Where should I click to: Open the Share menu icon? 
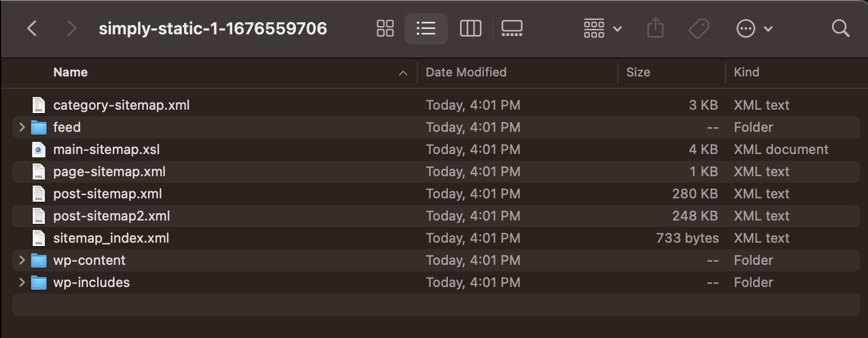[x=655, y=28]
